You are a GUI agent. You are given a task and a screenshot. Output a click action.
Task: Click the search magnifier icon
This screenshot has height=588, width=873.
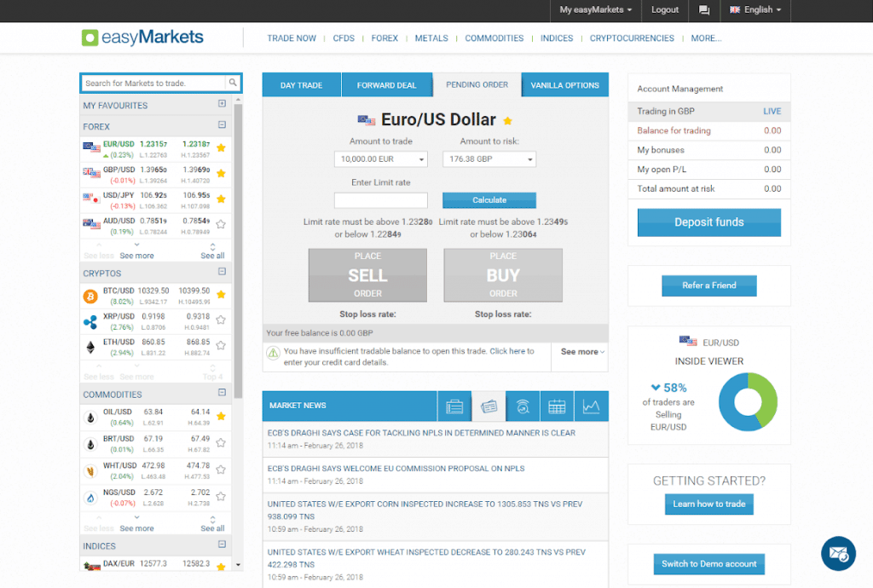233,83
